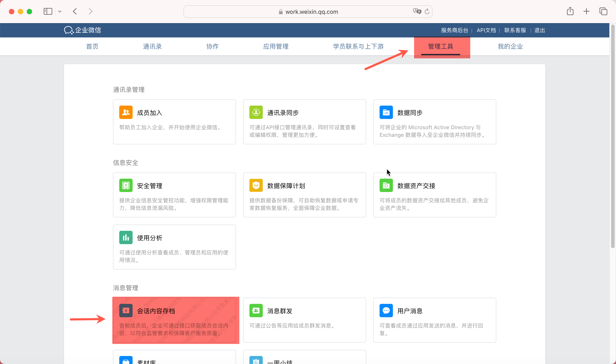616x364 pixels.
Task: Open the 会话内容存档 card title
Action: (x=156, y=311)
